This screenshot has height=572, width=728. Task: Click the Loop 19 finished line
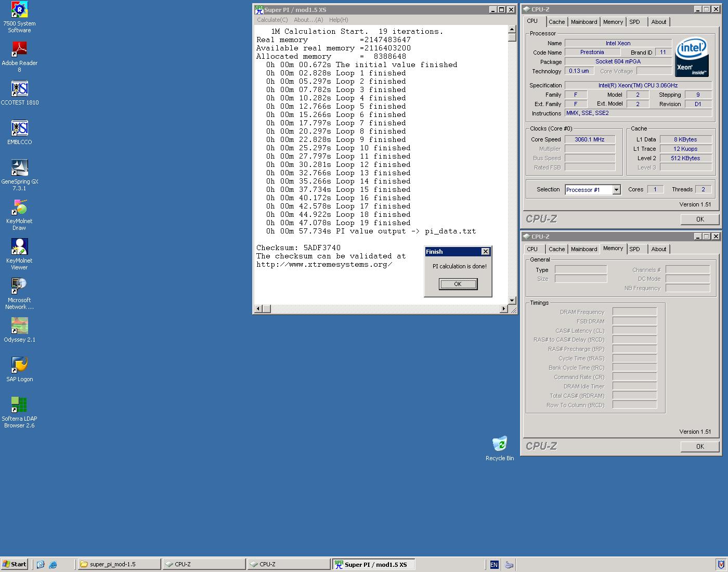coord(339,223)
